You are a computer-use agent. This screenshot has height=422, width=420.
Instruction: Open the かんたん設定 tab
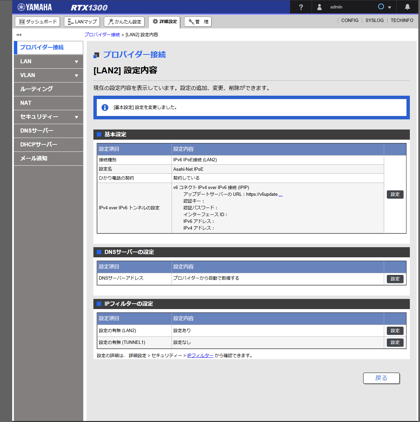click(x=124, y=22)
